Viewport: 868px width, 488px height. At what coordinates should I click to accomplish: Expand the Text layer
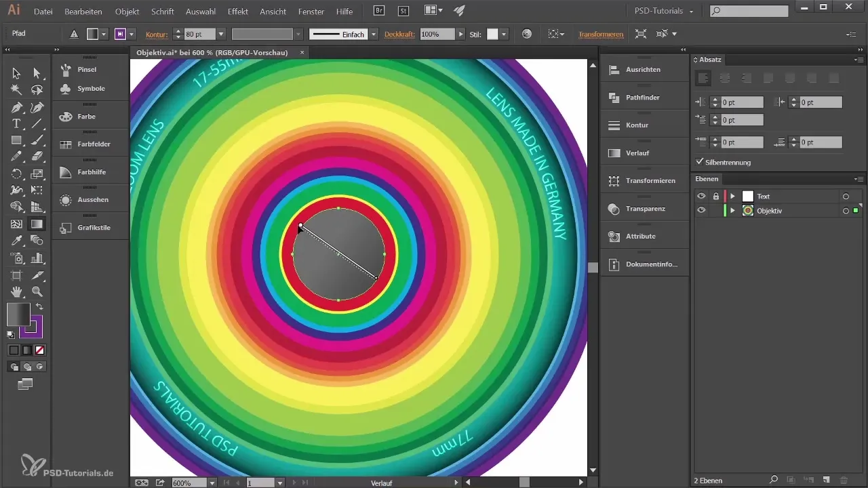point(732,197)
